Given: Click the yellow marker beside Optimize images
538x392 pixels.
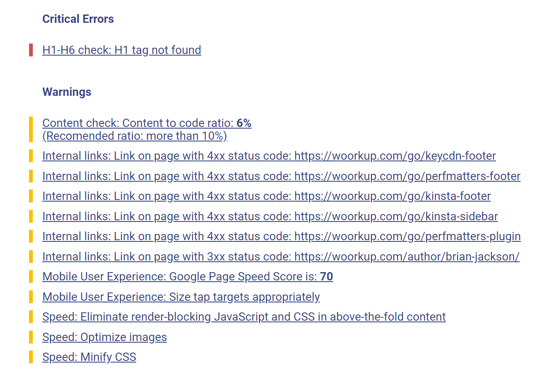Looking at the screenshot, I should click(x=31, y=337).
